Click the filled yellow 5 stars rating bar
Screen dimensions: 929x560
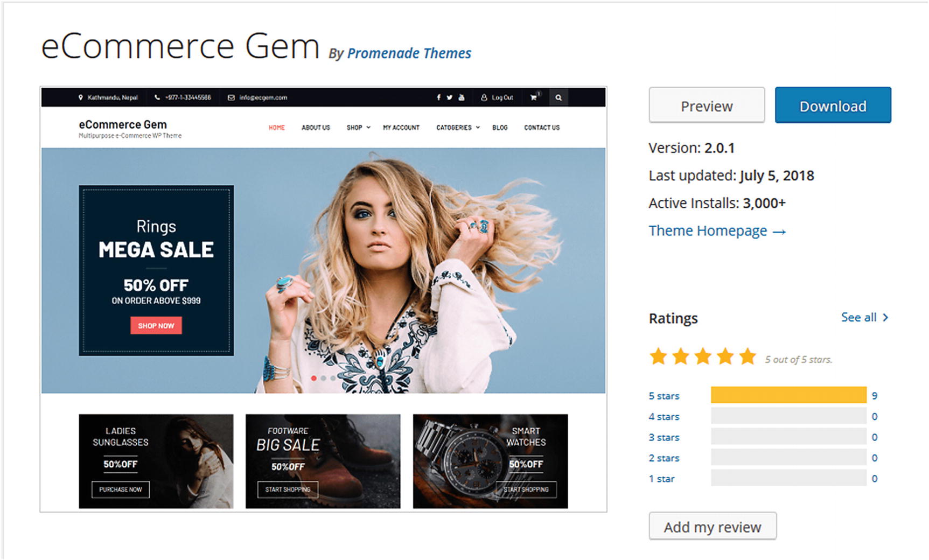788,395
